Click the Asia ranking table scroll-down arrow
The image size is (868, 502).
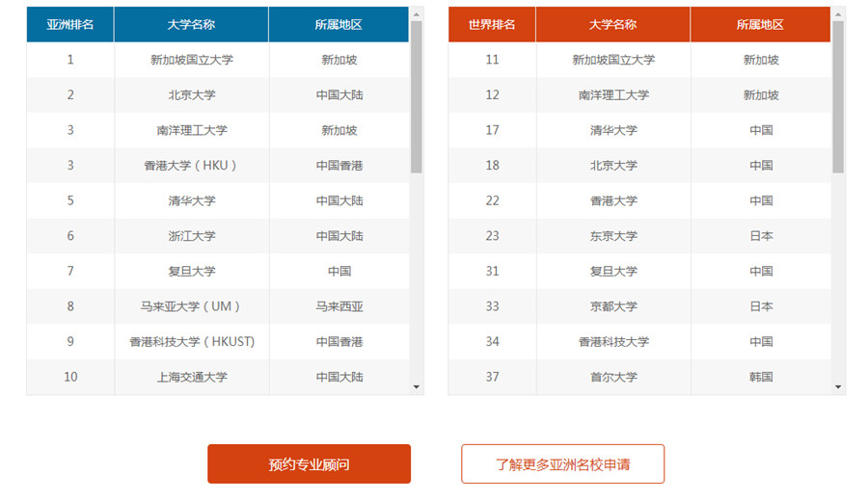pyautogui.click(x=417, y=387)
